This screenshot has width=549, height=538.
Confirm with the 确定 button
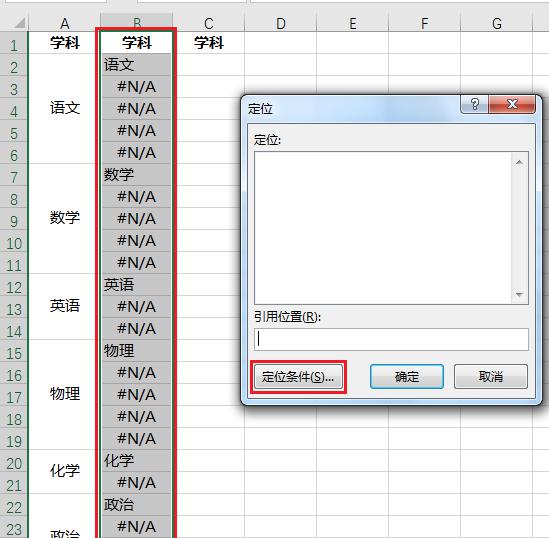pos(406,377)
